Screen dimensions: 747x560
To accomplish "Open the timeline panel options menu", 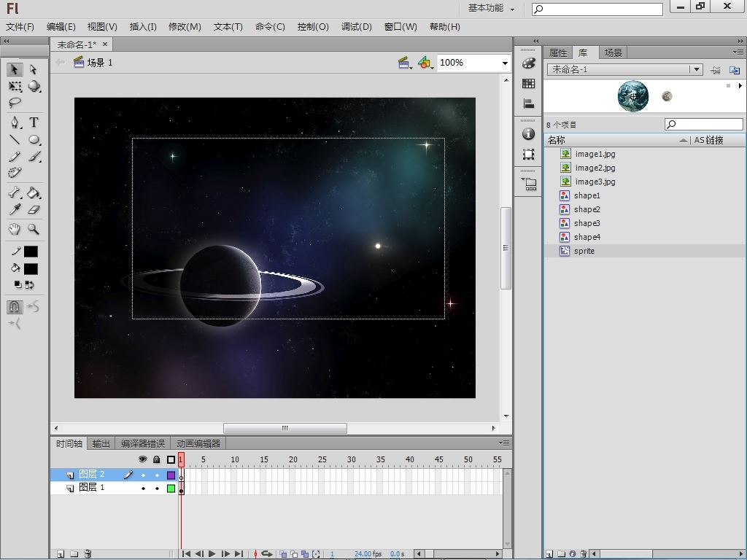I will pyautogui.click(x=504, y=443).
